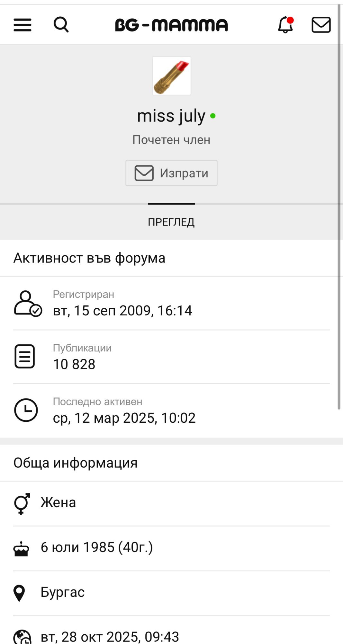Viewport: 343px width, 644px height.
Task: Click the miss july username
Action: coord(171,116)
